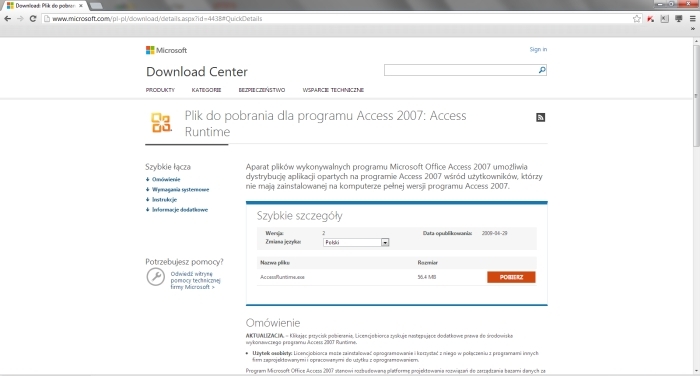Viewport: 700px width, 376px height.
Task: Click the scrollbar down arrow
Action: pos(696,371)
